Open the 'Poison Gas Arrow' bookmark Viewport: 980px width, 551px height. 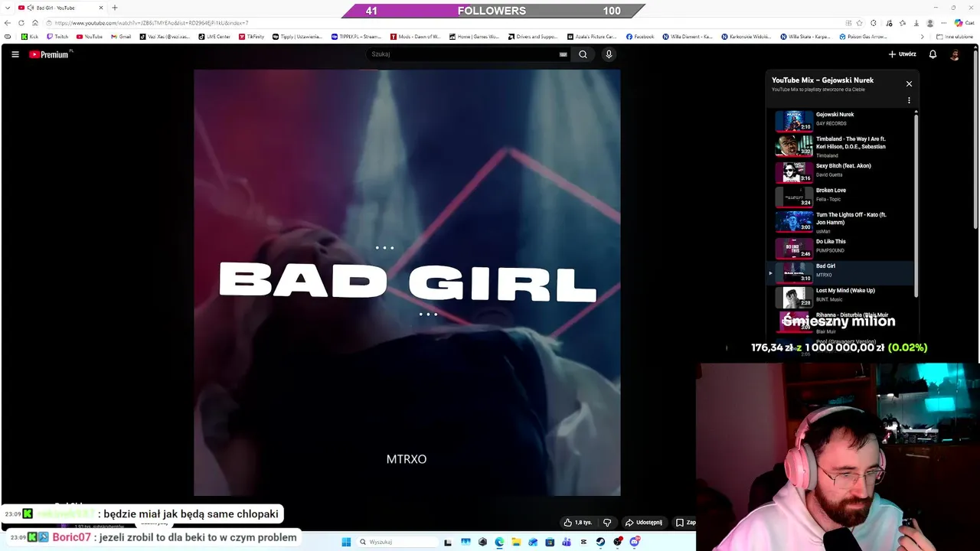tap(864, 37)
